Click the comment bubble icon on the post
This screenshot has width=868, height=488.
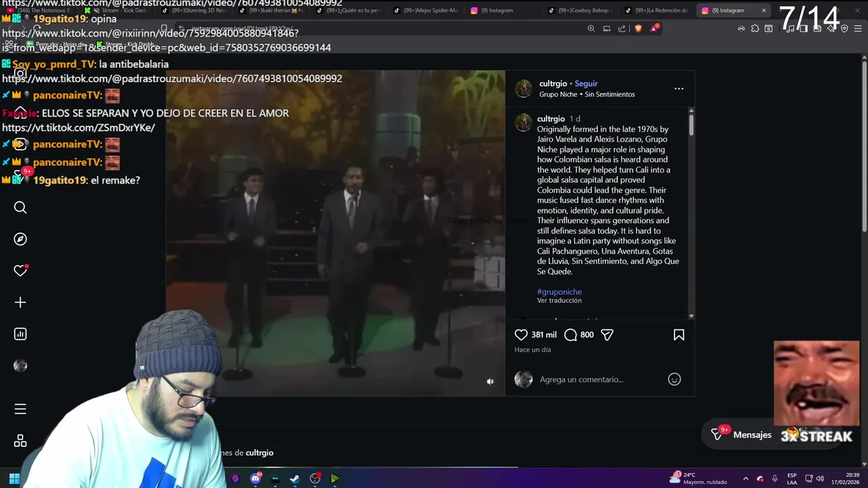tap(570, 335)
